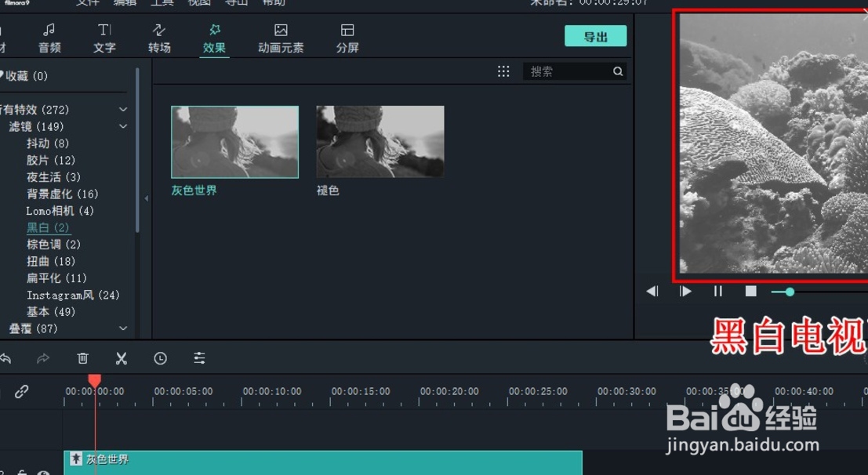Collapse the 叠覆 (87) category
Viewport: 868px width, 475px height.
[x=123, y=328]
